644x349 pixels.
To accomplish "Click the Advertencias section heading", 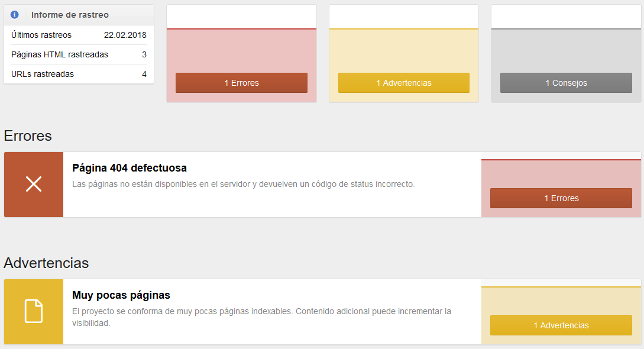I will pyautogui.click(x=46, y=263).
